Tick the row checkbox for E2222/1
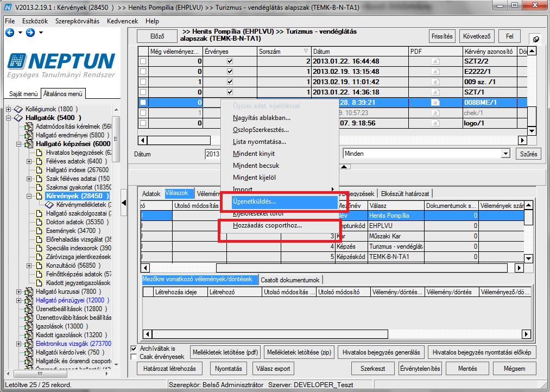 point(143,72)
